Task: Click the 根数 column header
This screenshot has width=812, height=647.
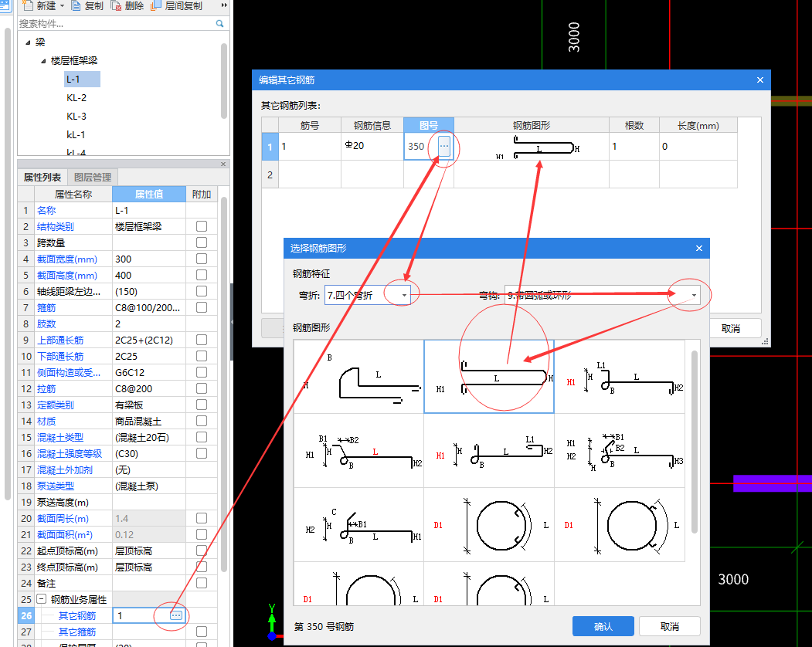Action: (x=634, y=125)
